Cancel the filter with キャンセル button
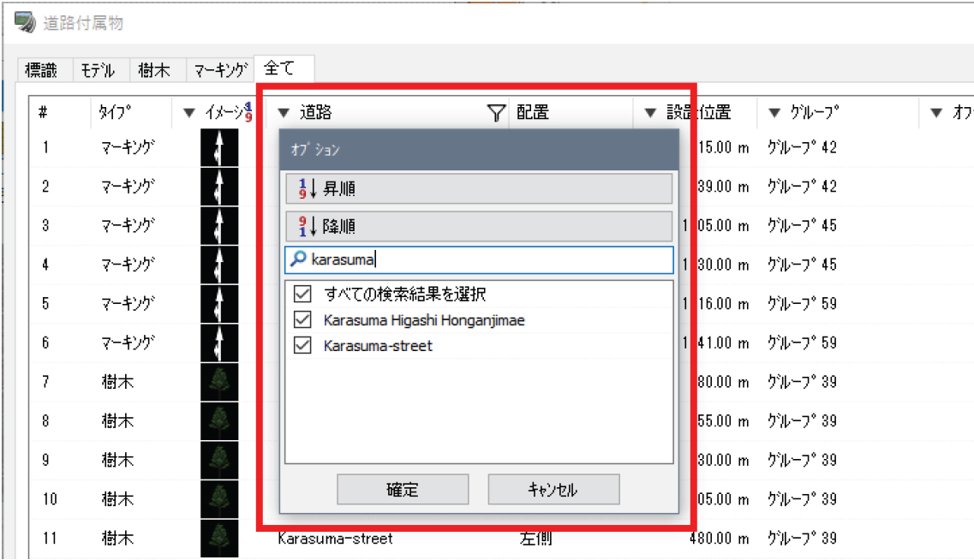The image size is (974, 560). 553,490
